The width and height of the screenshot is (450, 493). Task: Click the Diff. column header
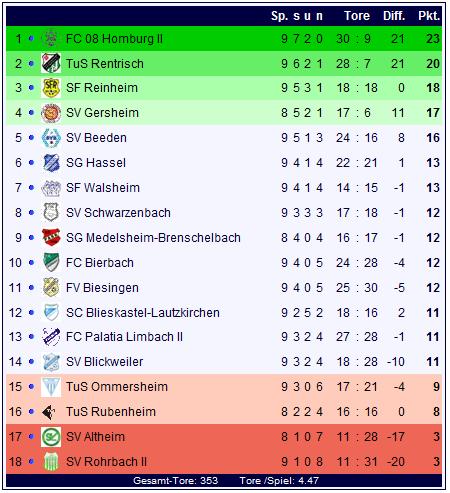394,16
